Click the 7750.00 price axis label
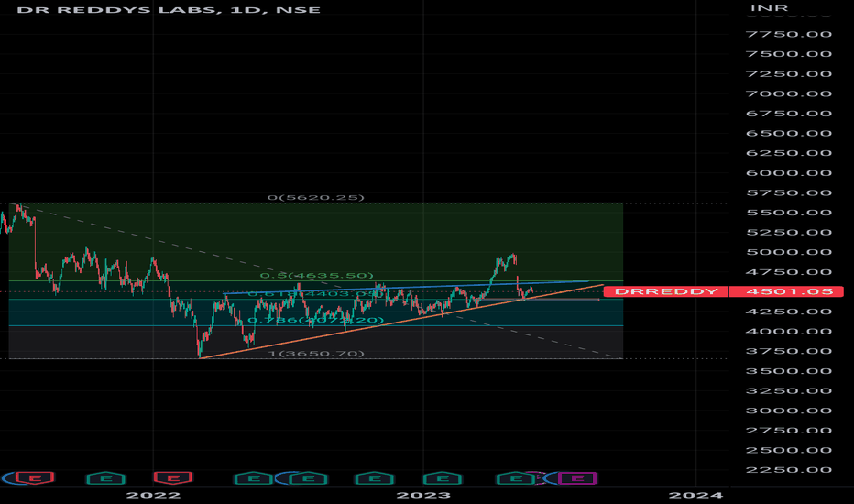The width and height of the screenshot is (854, 504). pyautogui.click(x=789, y=34)
